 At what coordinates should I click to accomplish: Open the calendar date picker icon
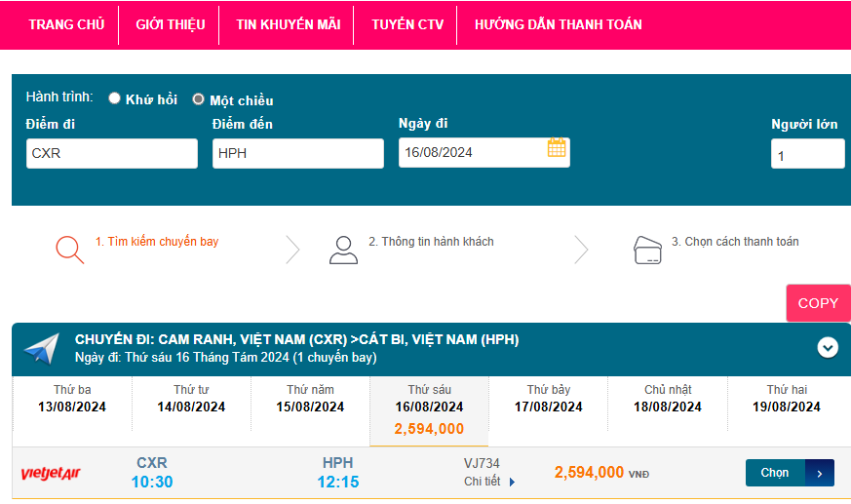pos(557,148)
